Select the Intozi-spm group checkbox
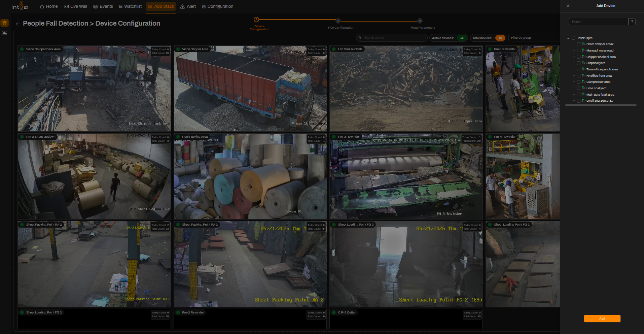Viewport: 644px width, 334px height. [573, 38]
